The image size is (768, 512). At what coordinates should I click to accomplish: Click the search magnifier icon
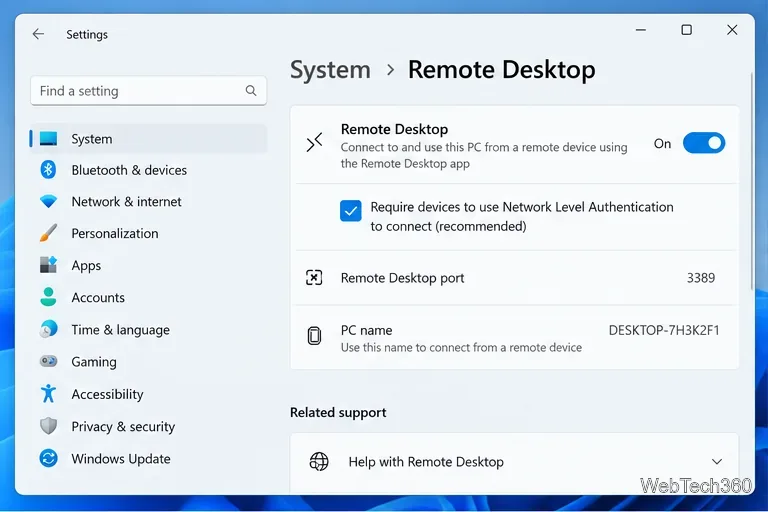pos(251,91)
